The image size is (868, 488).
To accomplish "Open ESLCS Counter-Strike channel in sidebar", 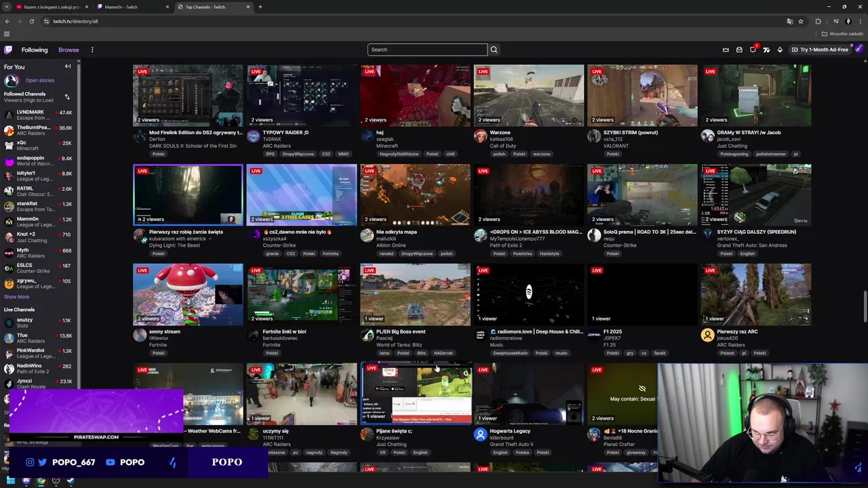I will pos(38,268).
